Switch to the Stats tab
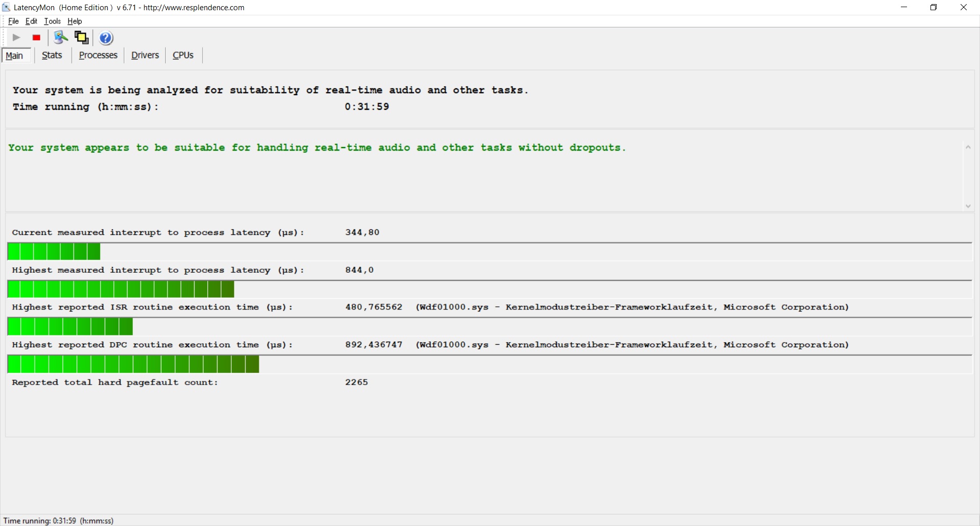Screen dimensions: 980x526 click(52, 55)
